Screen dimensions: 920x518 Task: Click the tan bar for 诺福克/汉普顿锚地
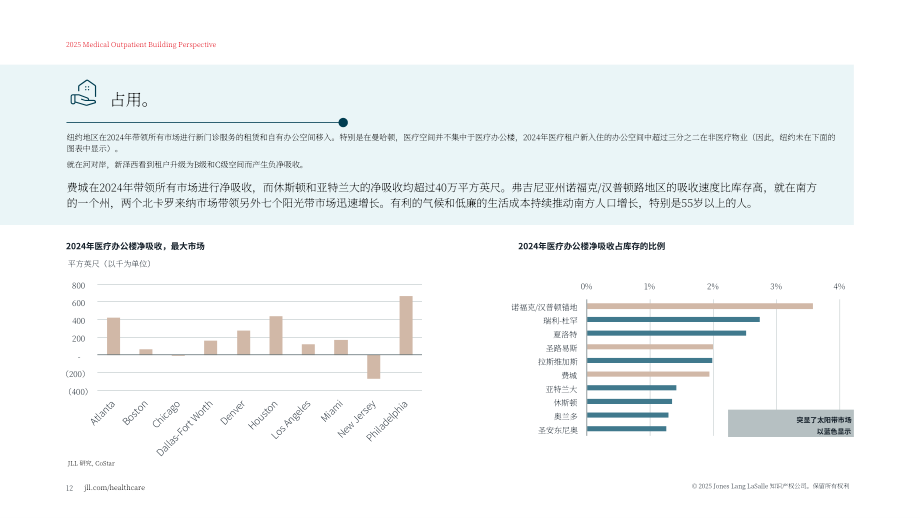tap(700, 306)
